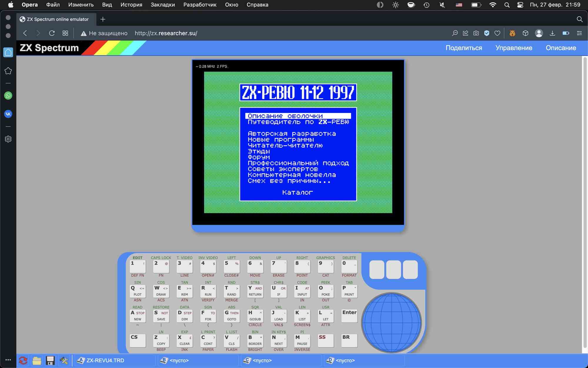The image size is (588, 368).
Task: Click the floppy disk save icon
Action: tap(50, 360)
